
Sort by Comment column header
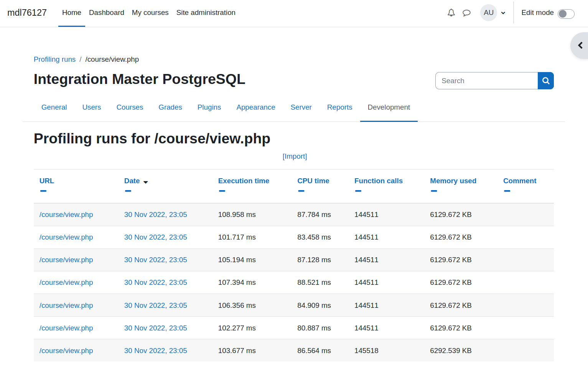(520, 181)
